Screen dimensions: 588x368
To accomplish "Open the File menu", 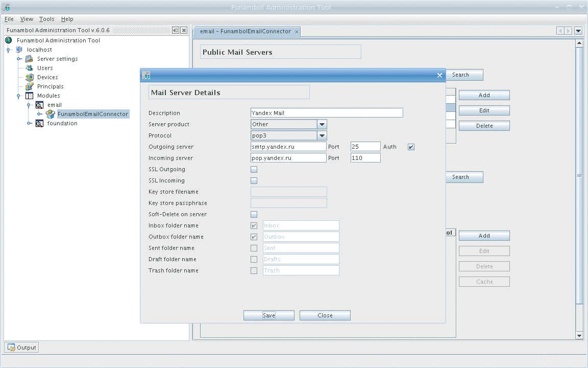I will pos(9,19).
